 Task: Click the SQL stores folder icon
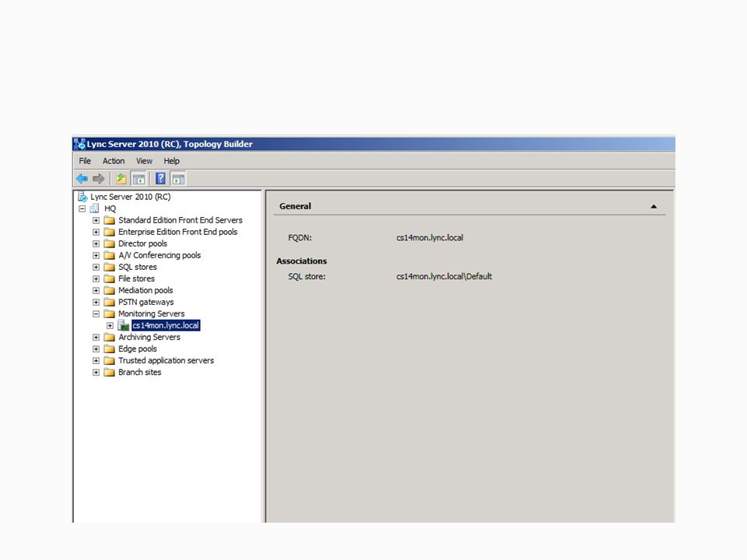point(110,267)
